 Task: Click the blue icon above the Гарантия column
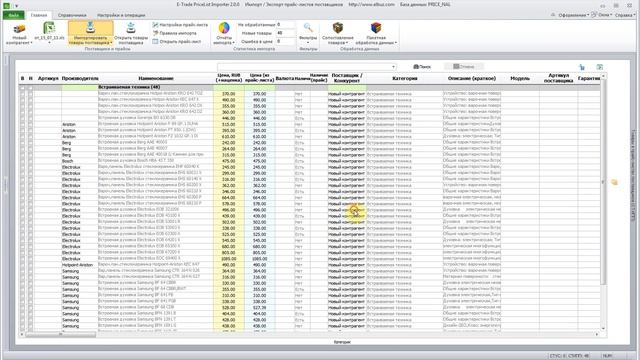coord(582,67)
